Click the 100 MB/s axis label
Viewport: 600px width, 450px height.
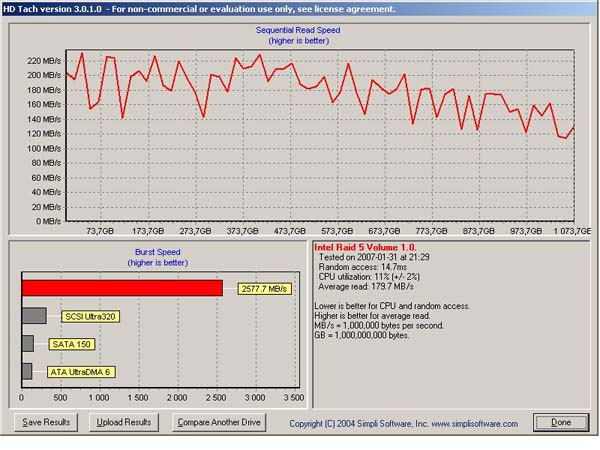point(44,148)
